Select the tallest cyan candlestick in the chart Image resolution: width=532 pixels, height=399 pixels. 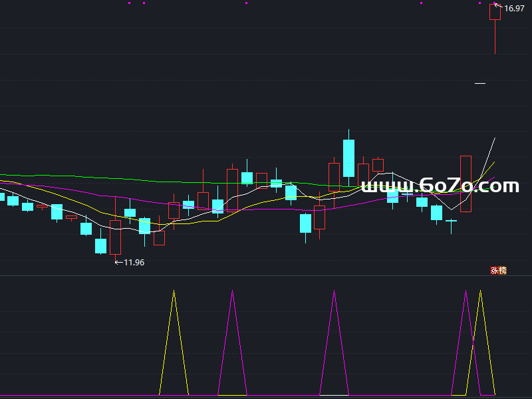tap(348, 158)
